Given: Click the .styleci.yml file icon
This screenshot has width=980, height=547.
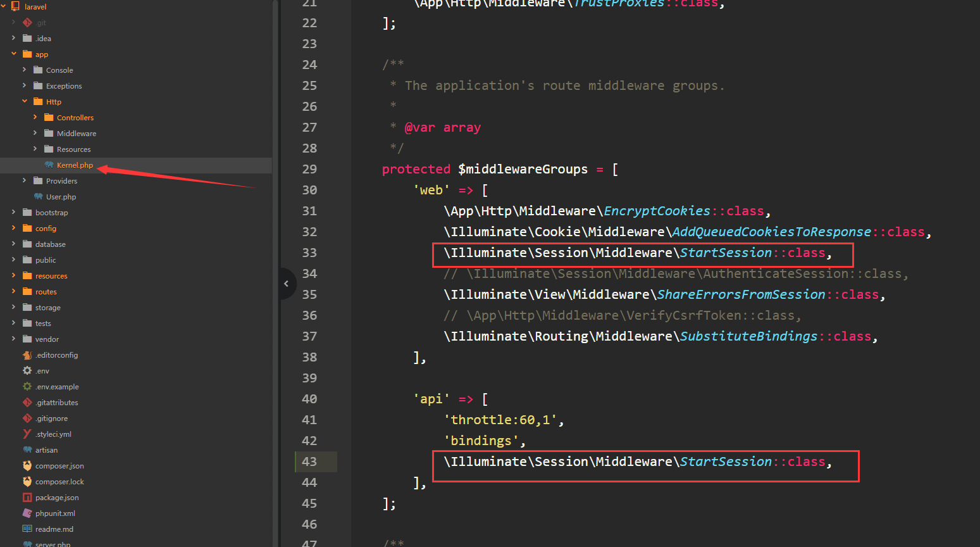Looking at the screenshot, I should [x=27, y=434].
